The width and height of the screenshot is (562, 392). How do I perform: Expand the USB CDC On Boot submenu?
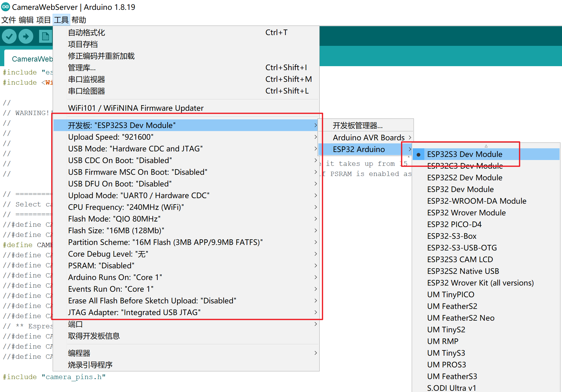(186, 160)
